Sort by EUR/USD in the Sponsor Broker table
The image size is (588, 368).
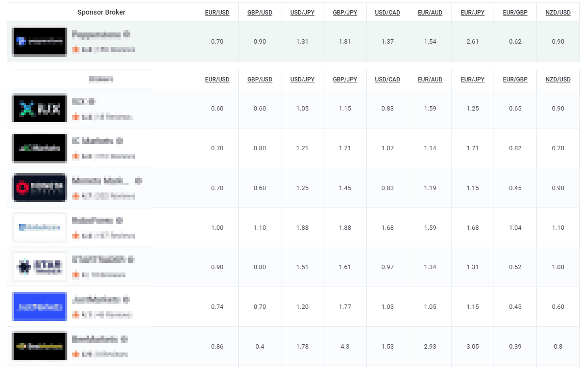coord(217,13)
